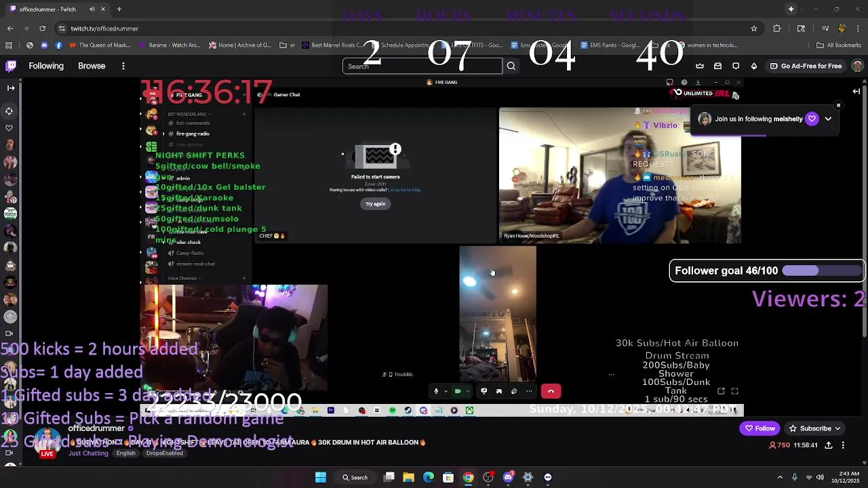This screenshot has height=488, width=868.
Task: Open the Chrome media controls icon
Action: tap(825, 28)
